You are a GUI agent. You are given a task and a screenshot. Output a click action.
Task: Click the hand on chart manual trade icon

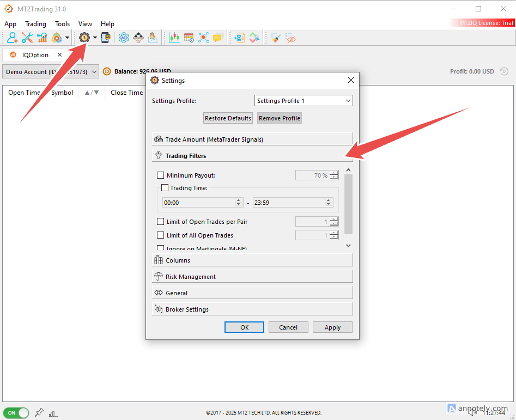pos(153,38)
